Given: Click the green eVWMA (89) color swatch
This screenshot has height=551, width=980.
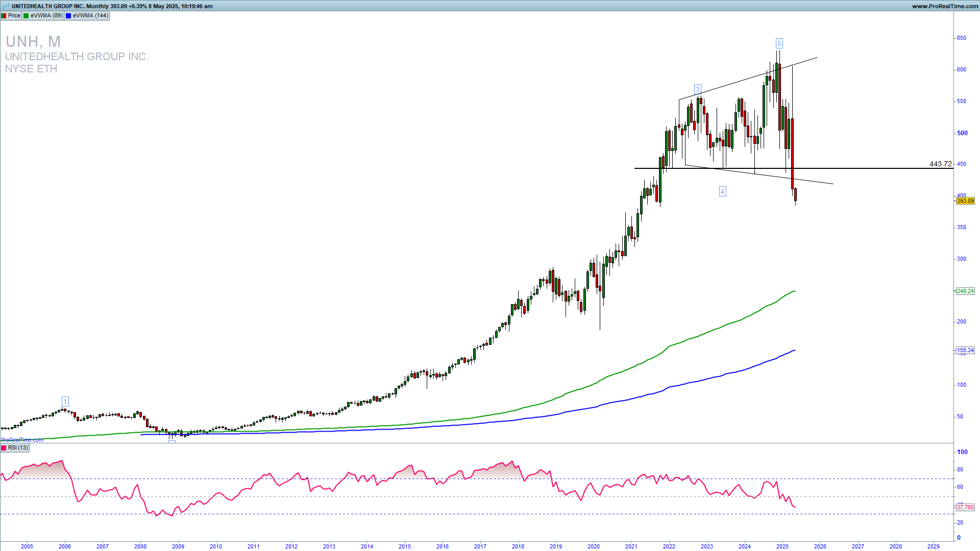Looking at the screenshot, I should pyautogui.click(x=26, y=16).
